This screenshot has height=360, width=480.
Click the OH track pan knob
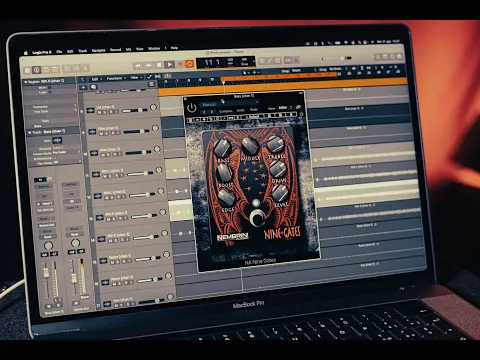tap(153, 107)
